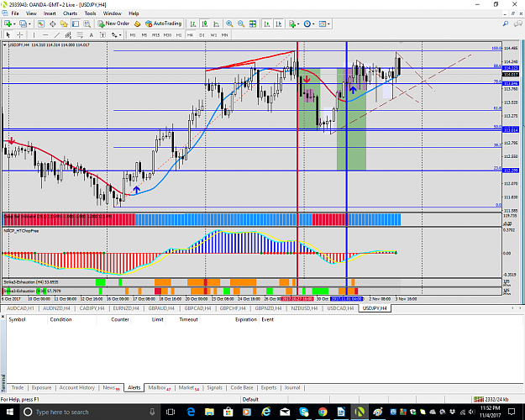Select the Crosshair tool
Viewport: 525px width, 420px height.
20,34
